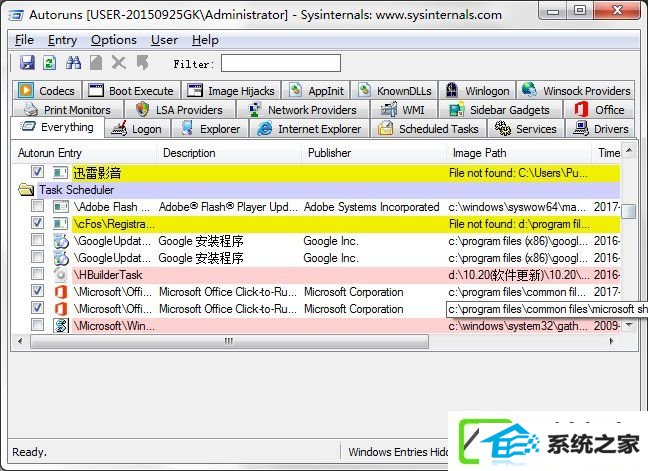Screen dimensions: 648x471
Task: Click the horizontal scrollbar right arrow
Action: [612, 341]
